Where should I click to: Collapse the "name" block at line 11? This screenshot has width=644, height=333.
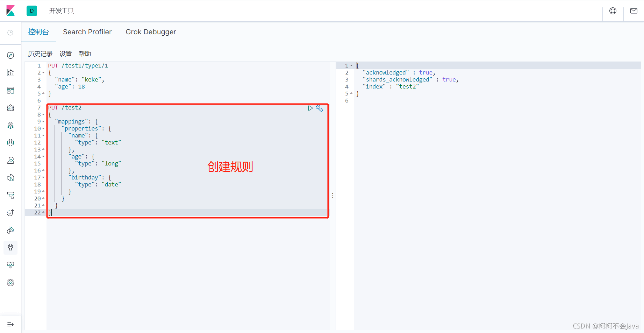pos(43,136)
